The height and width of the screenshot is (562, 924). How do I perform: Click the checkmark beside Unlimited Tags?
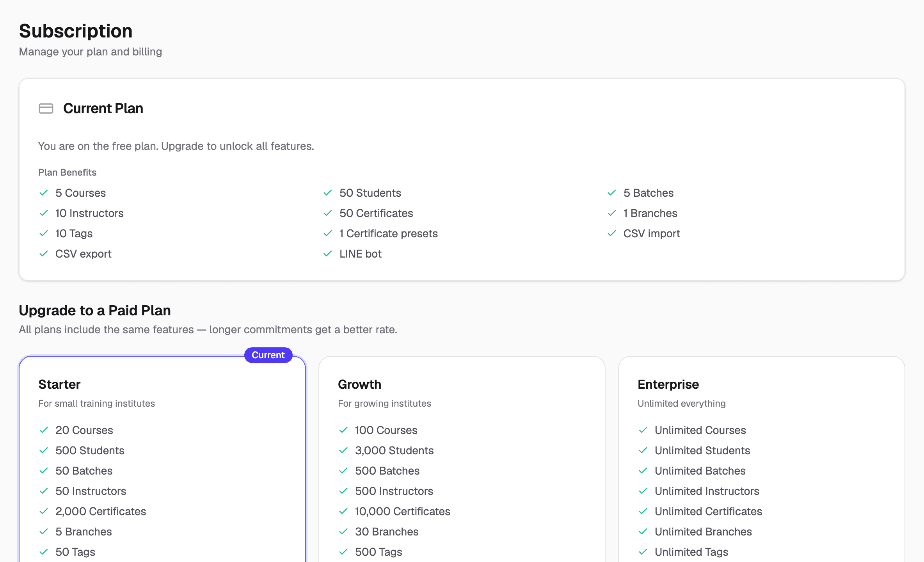643,552
